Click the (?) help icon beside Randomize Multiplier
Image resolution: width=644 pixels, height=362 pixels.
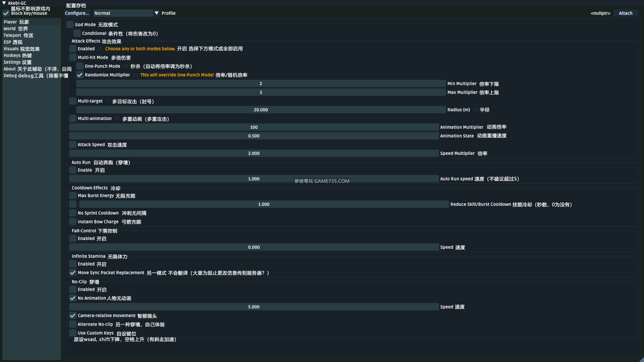pyautogui.click(x=135, y=75)
